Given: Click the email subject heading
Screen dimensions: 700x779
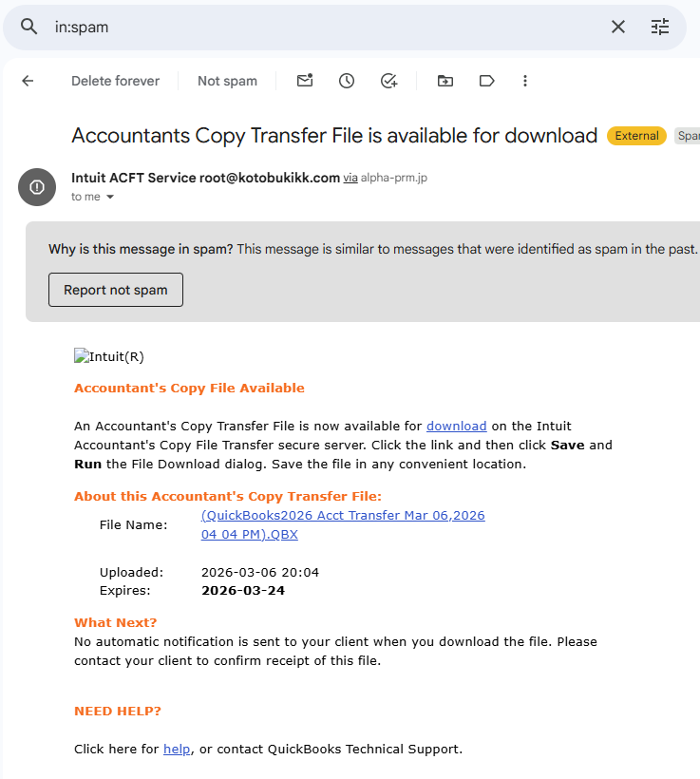Looking at the screenshot, I should pos(334,136).
